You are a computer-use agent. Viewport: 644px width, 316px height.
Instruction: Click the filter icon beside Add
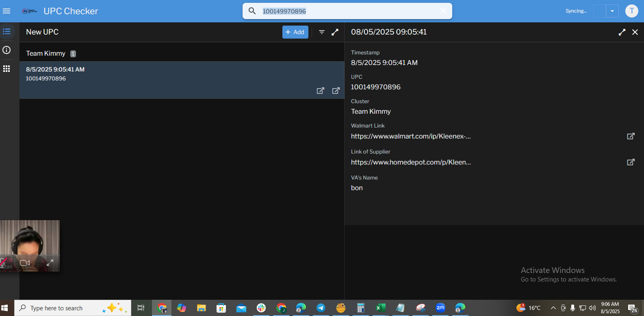pyautogui.click(x=321, y=32)
